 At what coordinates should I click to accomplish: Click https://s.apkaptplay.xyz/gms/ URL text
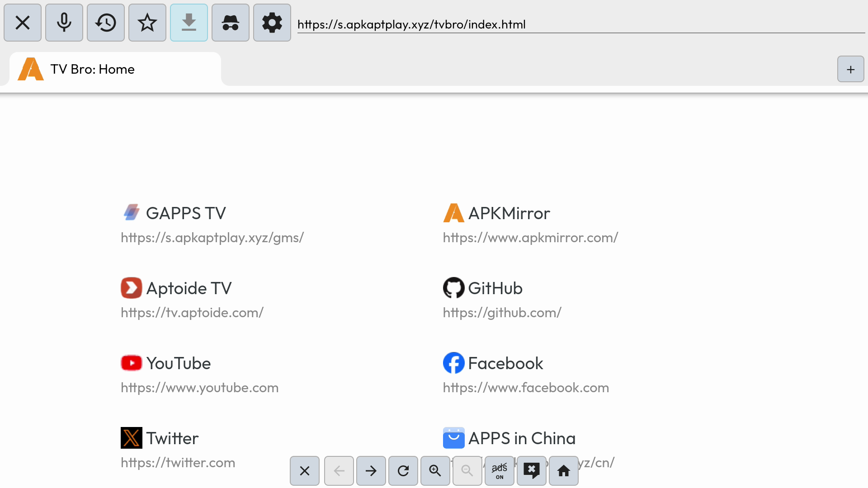pos(212,237)
